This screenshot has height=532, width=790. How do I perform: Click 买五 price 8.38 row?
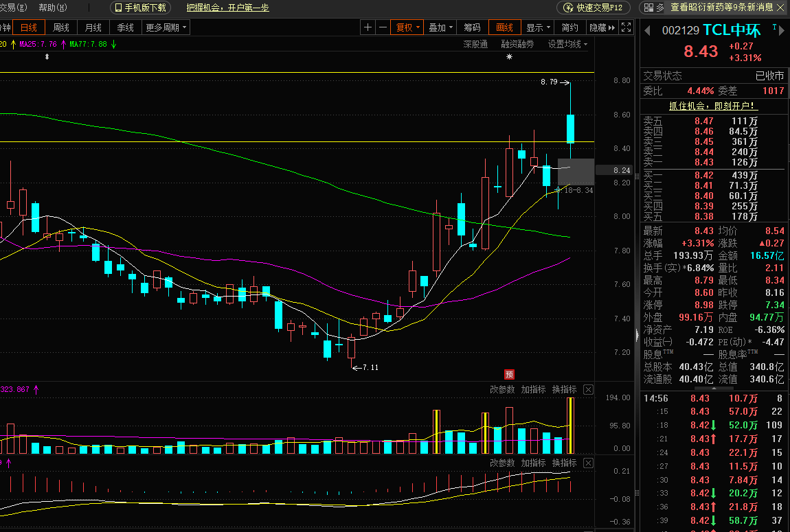713,216
